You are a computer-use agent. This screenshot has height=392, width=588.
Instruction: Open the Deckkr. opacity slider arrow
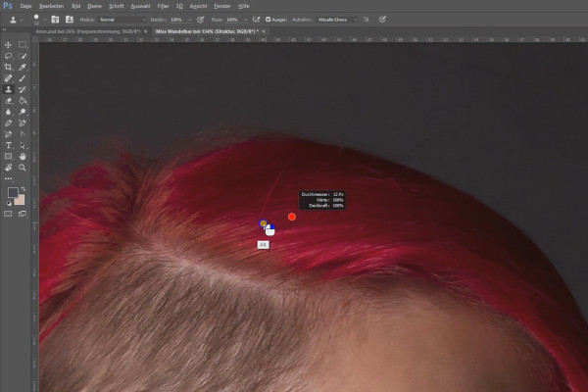click(190, 20)
